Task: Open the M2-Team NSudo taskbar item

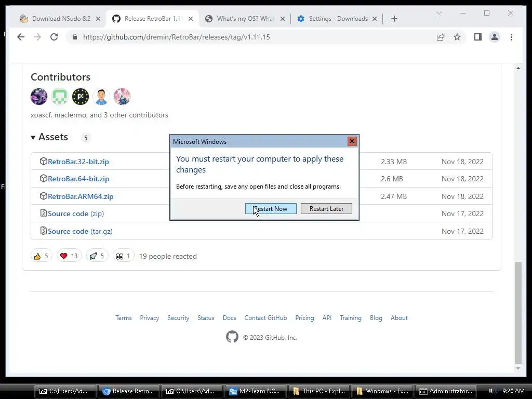Action: tap(256, 391)
